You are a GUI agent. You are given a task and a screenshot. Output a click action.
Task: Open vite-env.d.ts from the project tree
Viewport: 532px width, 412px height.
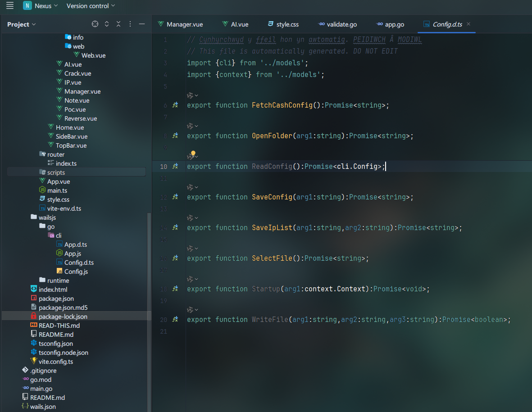[x=60, y=208]
